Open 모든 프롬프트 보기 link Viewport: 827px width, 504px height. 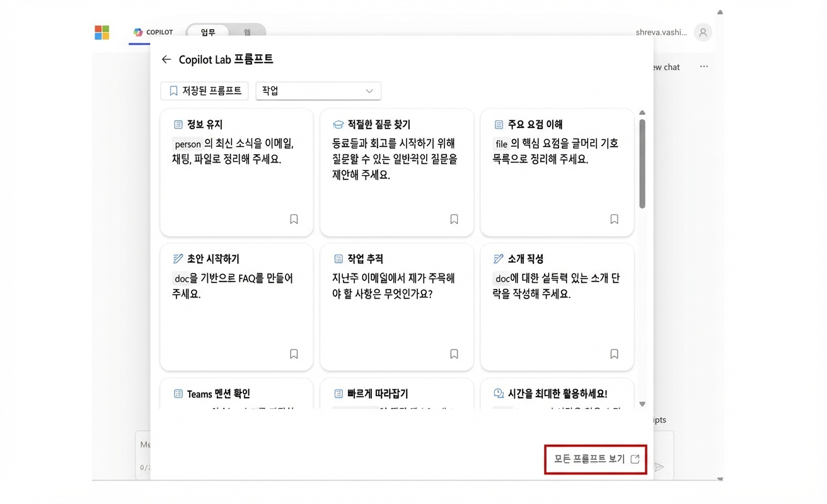[596, 459]
